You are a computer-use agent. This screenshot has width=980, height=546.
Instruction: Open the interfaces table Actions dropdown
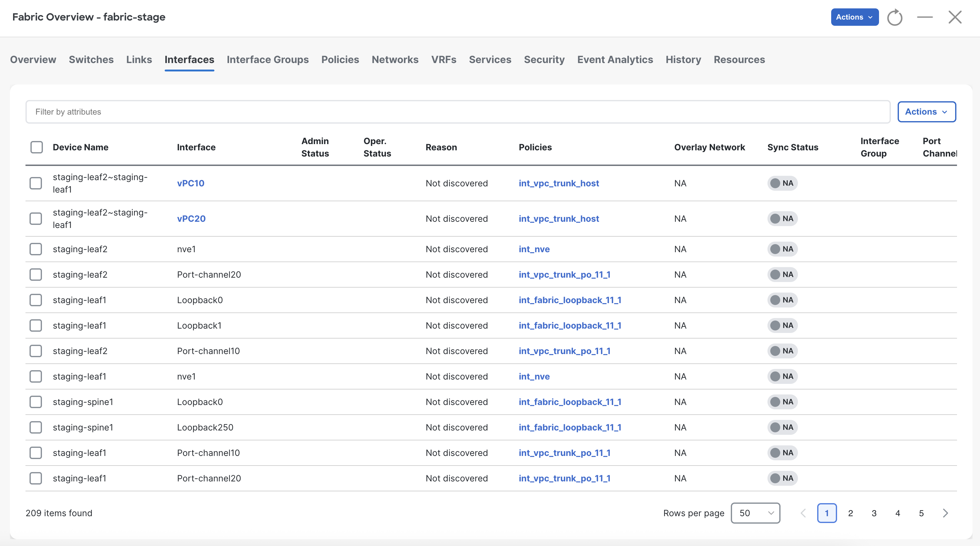926,112
